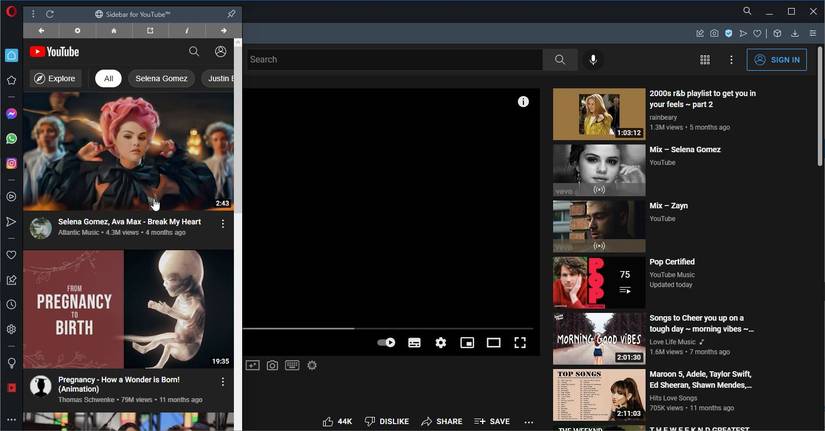The width and height of the screenshot is (825, 431).
Task: Open the settings gear in Opera sidebar
Action: click(11, 329)
